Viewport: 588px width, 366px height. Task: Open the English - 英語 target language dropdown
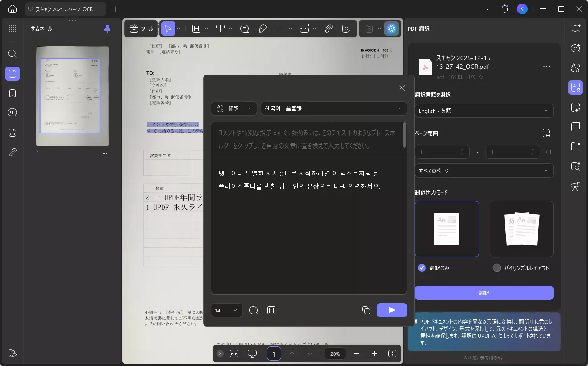point(484,111)
